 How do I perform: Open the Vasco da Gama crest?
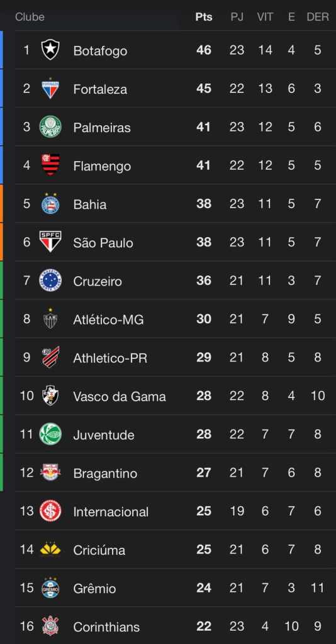coord(50,396)
